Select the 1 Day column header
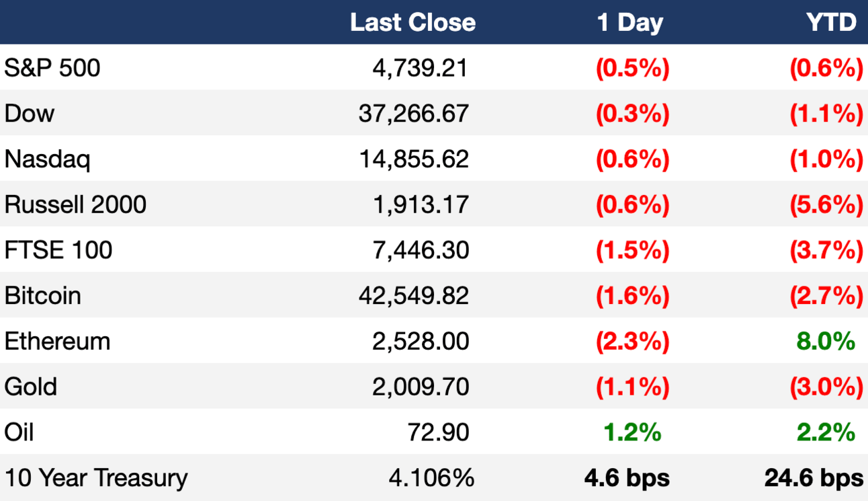 pos(630,23)
